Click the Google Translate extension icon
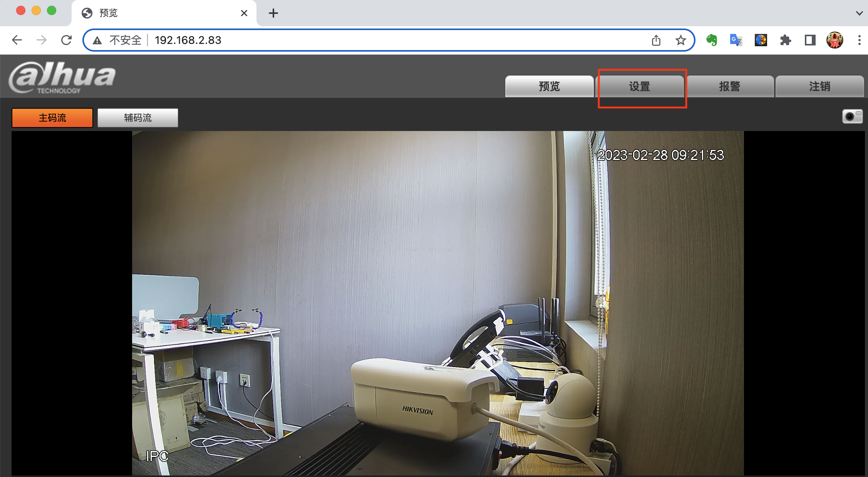Viewport: 868px width, 477px height. coord(736,40)
